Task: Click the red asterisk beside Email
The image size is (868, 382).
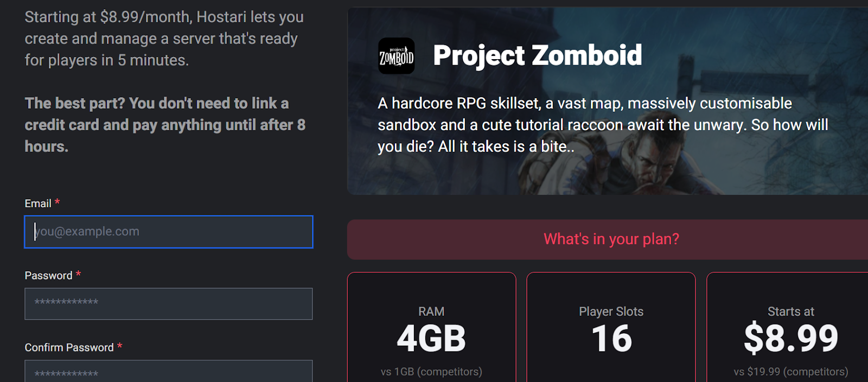Action: coord(57,202)
